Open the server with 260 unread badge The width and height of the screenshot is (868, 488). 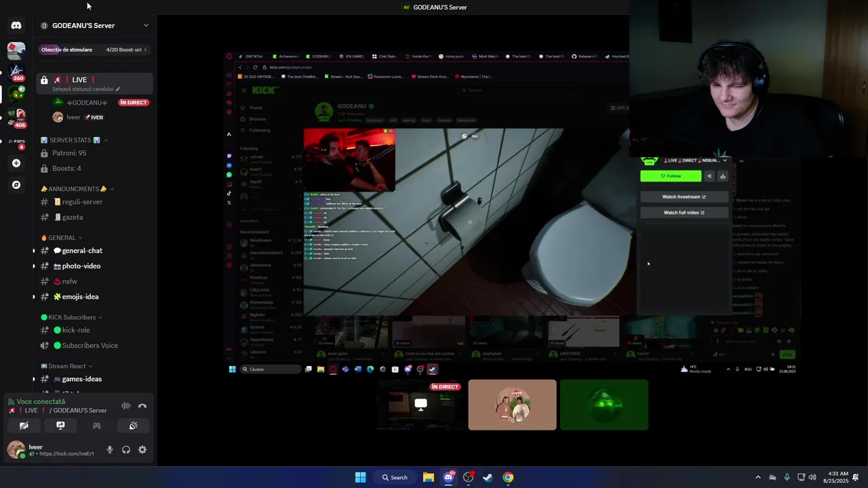coord(16,72)
